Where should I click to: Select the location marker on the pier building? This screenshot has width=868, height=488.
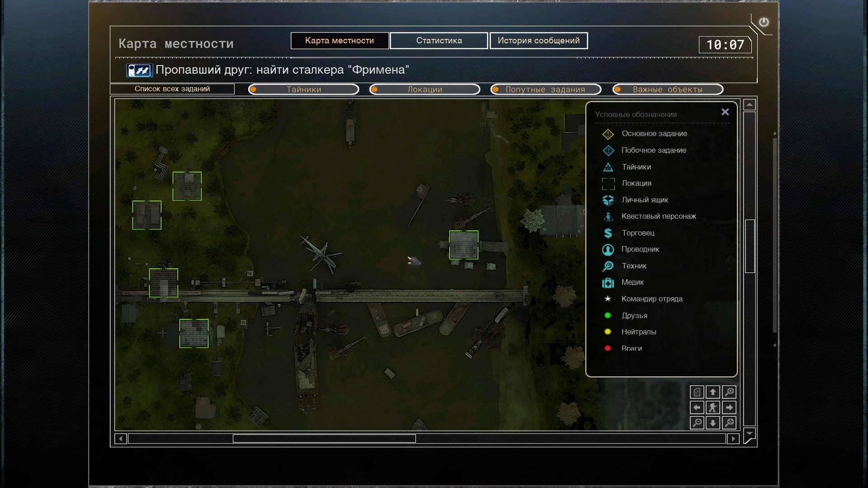[464, 245]
